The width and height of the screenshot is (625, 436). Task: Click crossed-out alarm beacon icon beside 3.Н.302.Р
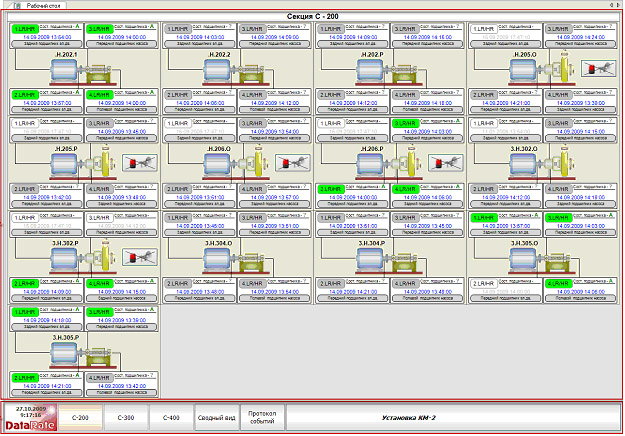(x=140, y=257)
